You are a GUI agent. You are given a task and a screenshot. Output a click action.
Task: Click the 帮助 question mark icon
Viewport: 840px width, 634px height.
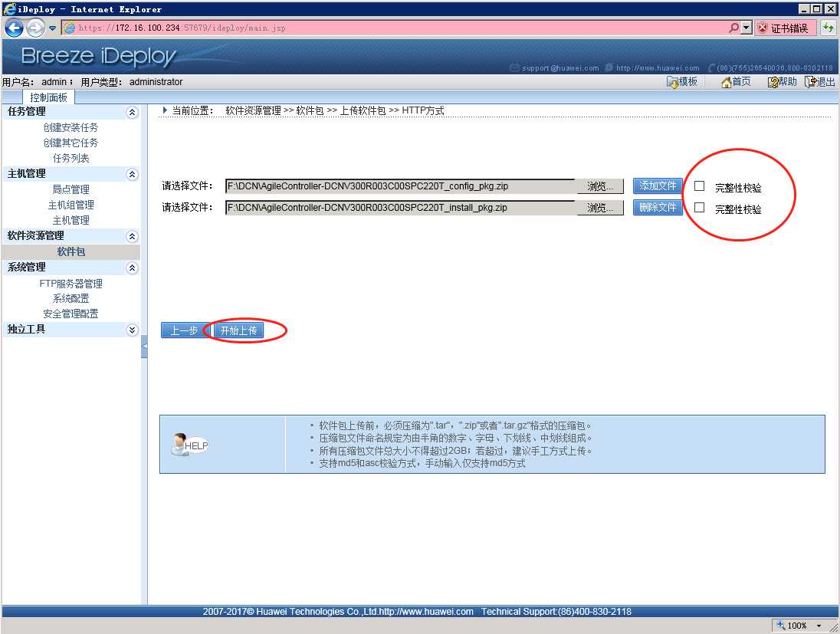click(773, 82)
